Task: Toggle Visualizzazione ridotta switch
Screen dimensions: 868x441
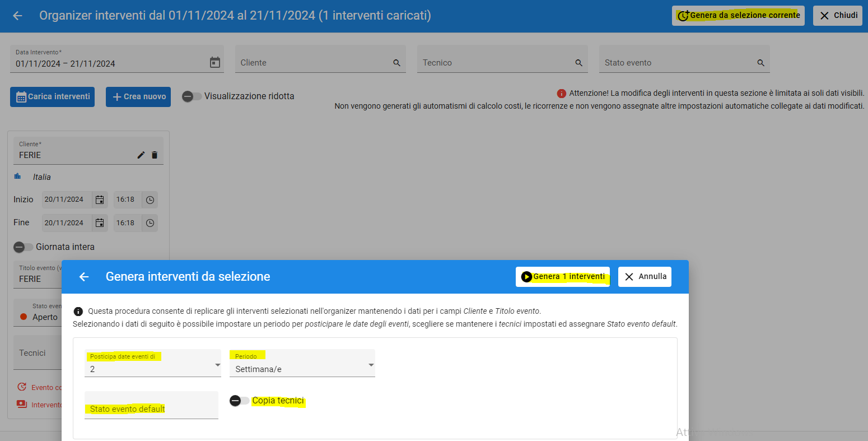Action: [192, 96]
